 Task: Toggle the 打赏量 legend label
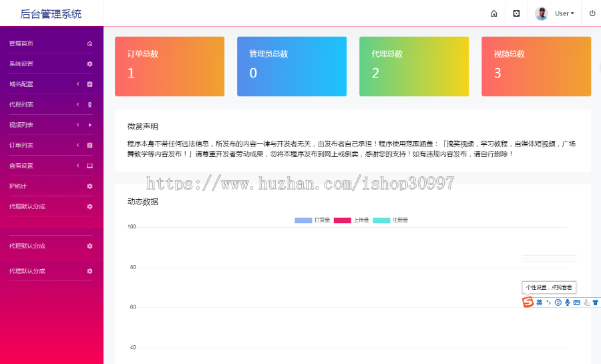click(322, 220)
